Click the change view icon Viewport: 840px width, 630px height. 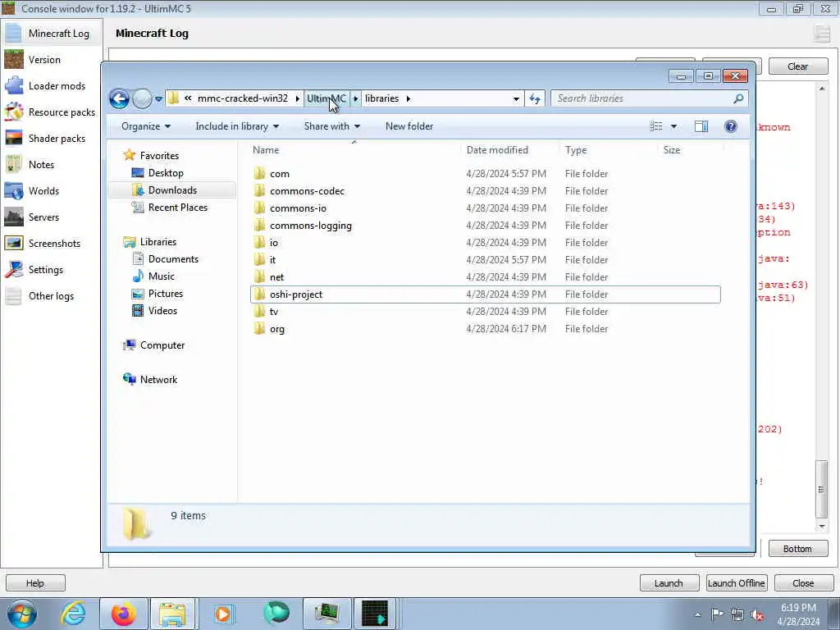pos(655,126)
